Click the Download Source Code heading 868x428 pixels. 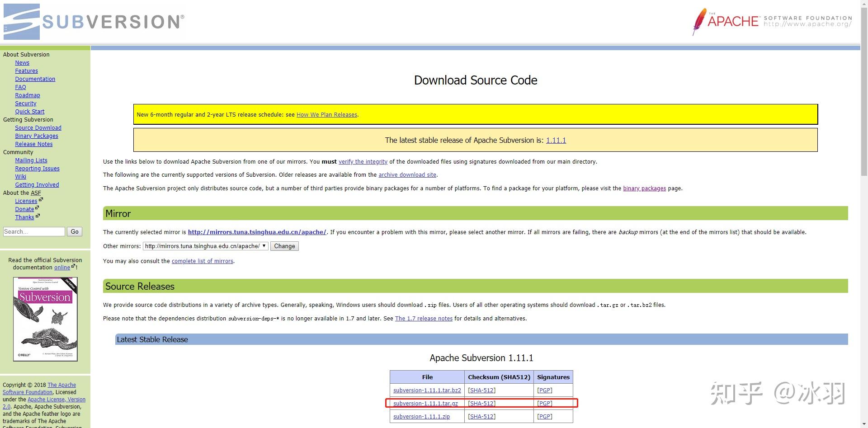[x=476, y=80]
